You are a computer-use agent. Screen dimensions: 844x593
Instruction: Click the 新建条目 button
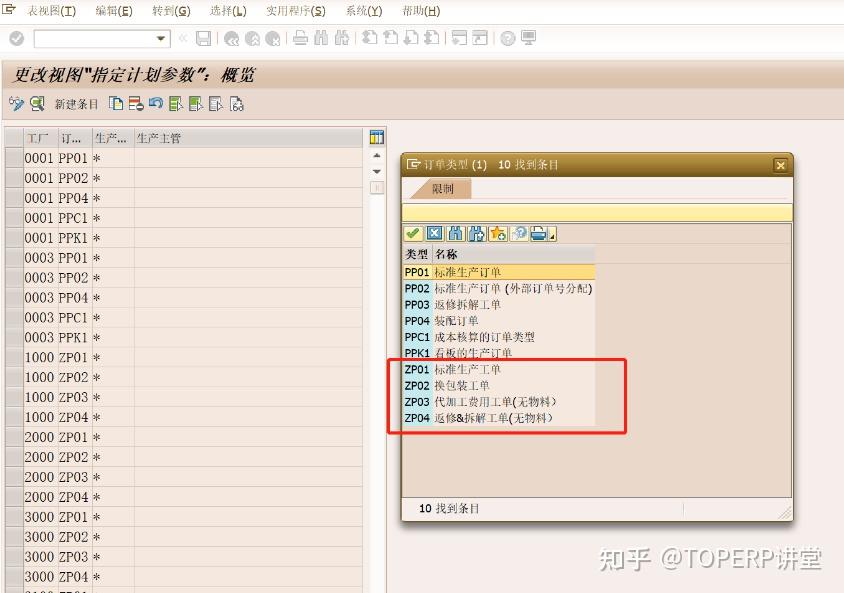78,103
